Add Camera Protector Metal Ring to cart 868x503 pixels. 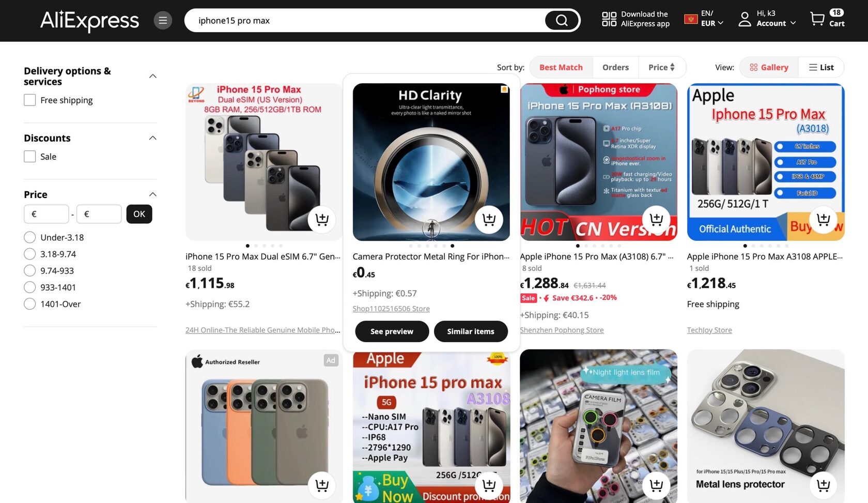click(489, 220)
